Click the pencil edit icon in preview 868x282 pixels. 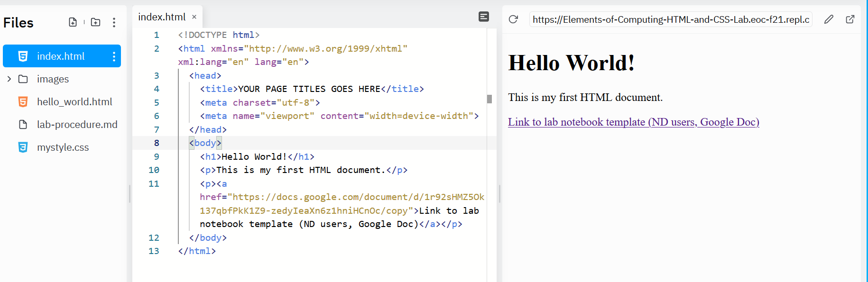click(828, 19)
